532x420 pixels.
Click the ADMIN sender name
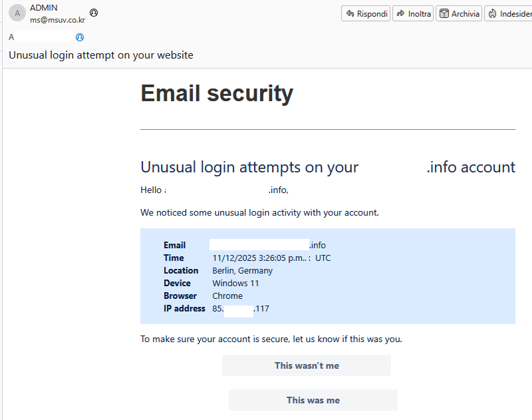[x=44, y=8]
